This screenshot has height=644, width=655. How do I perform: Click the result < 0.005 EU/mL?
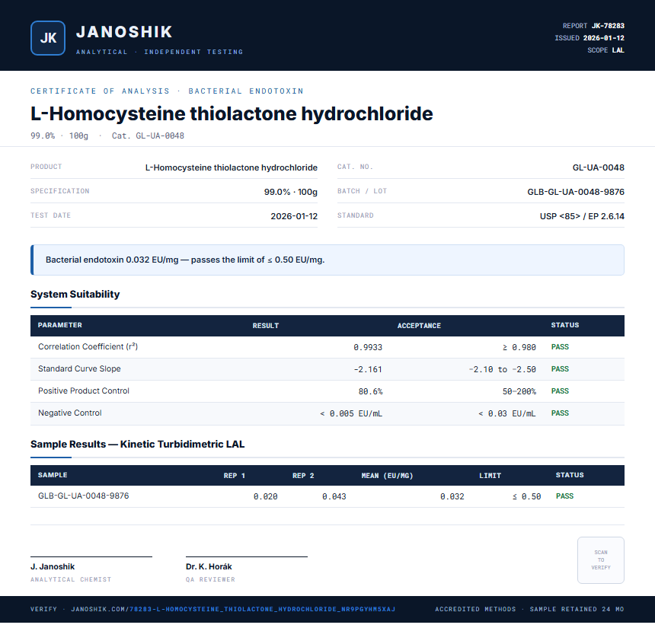pos(351,414)
